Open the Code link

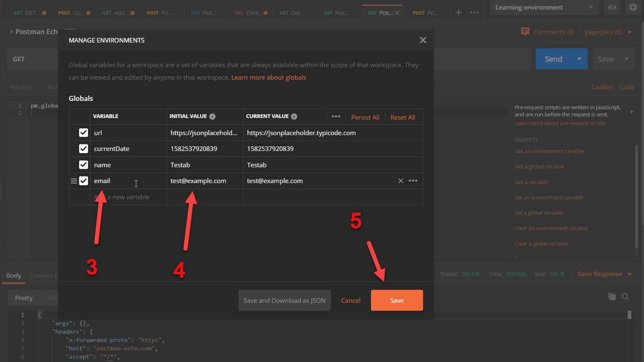[627, 87]
